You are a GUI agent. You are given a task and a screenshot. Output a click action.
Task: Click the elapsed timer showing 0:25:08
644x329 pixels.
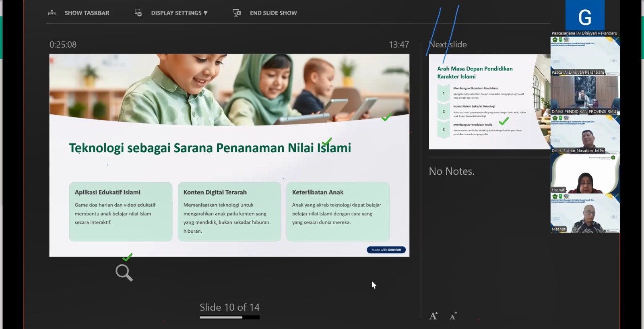[63, 45]
